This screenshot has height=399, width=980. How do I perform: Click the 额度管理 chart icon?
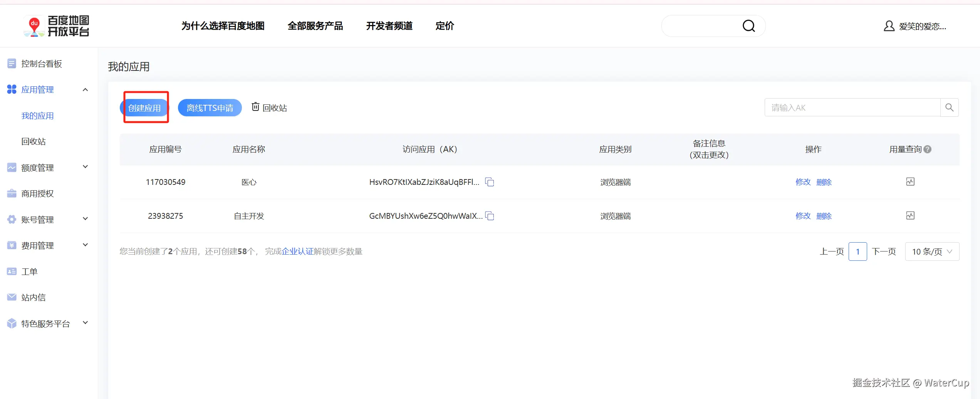click(x=12, y=168)
